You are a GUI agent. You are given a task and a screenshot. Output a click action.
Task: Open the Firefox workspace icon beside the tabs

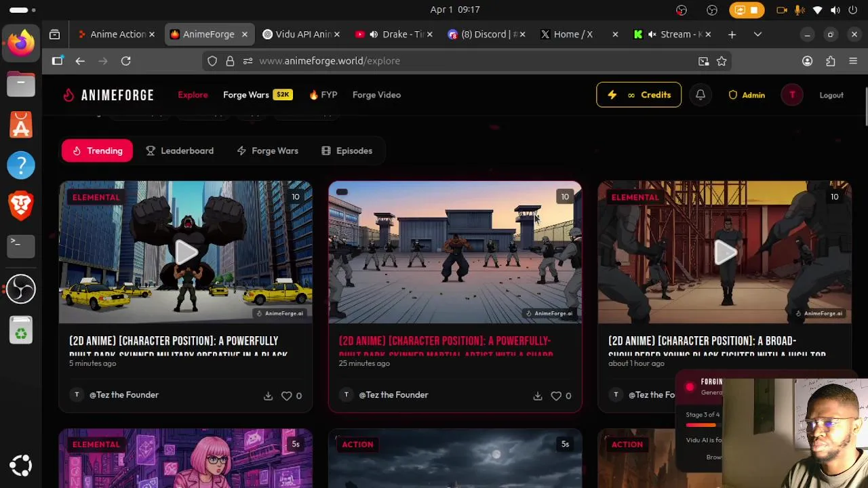(55, 34)
